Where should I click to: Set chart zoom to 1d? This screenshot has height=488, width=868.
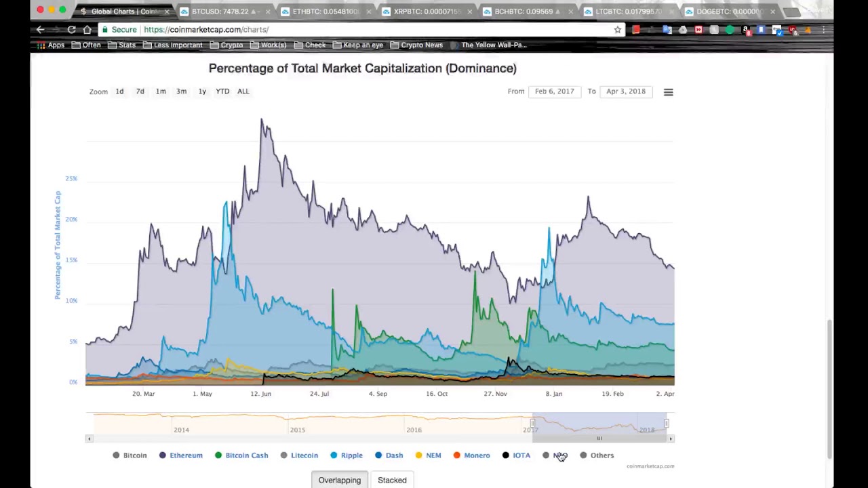click(119, 91)
